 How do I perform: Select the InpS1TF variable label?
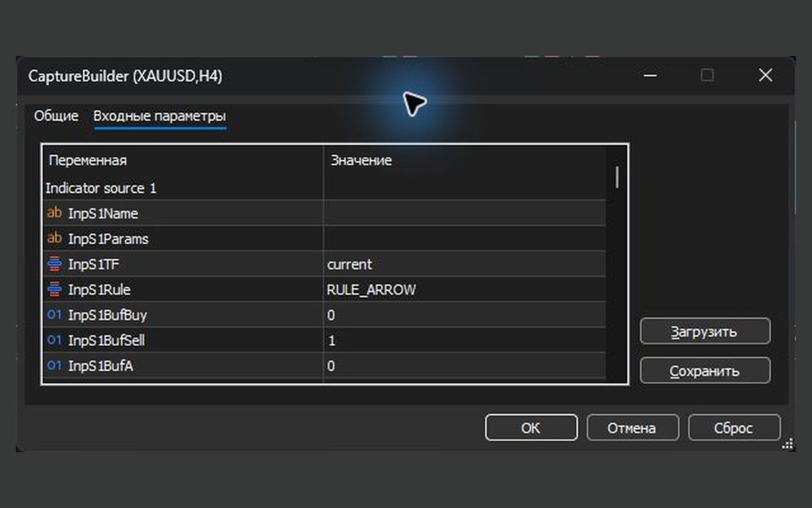tap(94, 264)
